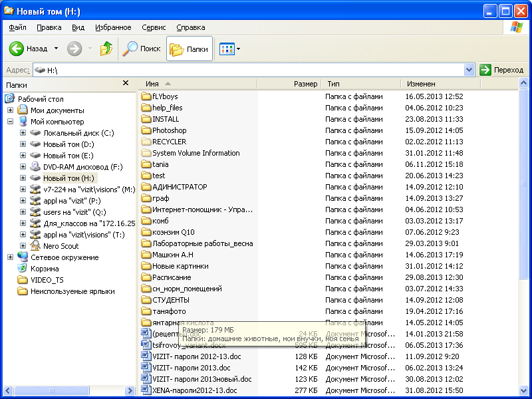
Task: Select XENA-пароли2012-13.doc file
Action: [195, 390]
